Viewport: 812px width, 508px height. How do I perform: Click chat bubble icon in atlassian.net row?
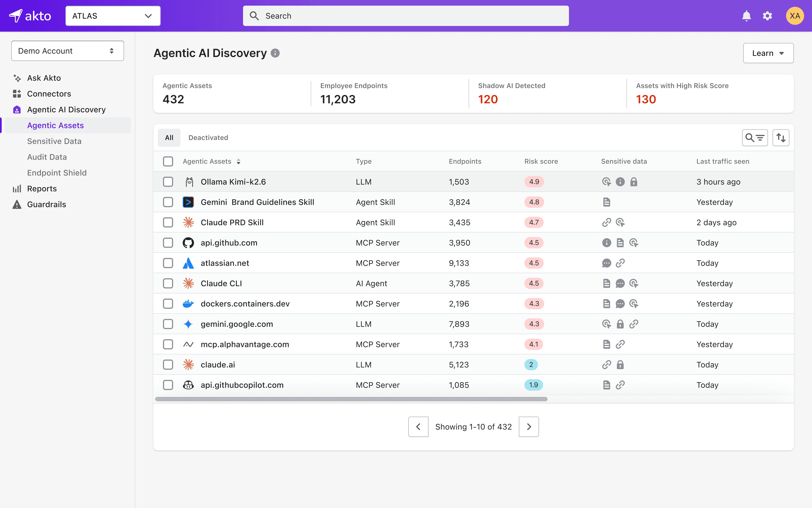pos(606,263)
